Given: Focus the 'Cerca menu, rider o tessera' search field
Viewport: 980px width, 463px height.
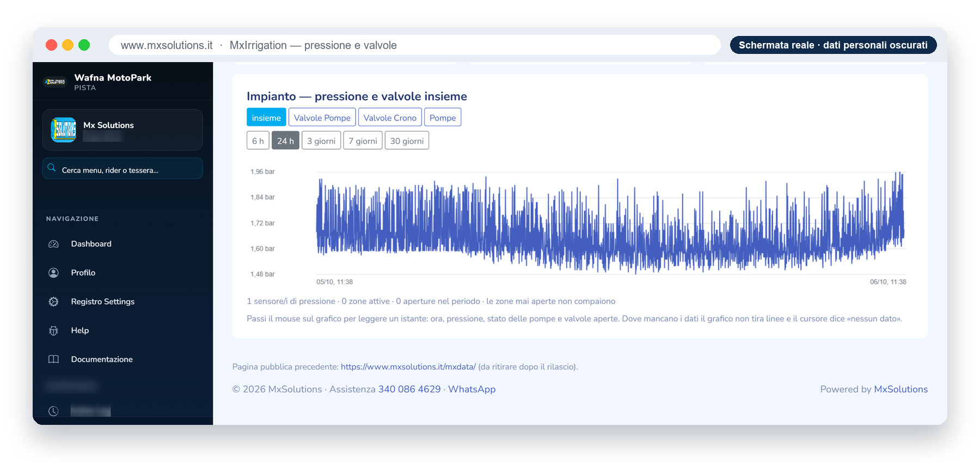Looking at the screenshot, I should point(122,168).
